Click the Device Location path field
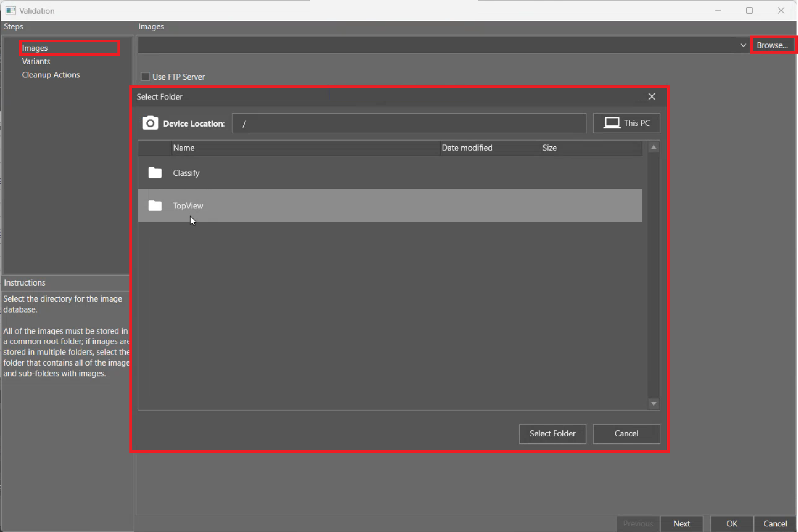The image size is (798, 532). (x=409, y=123)
